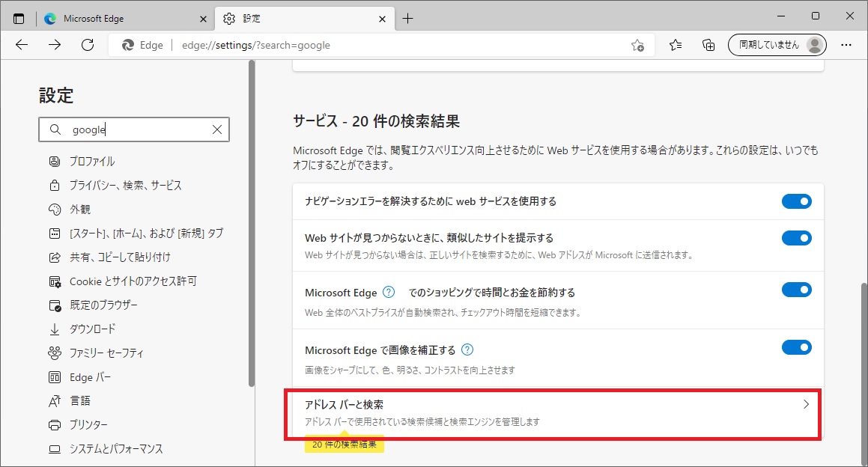
Task: Add this page to favorites star icon
Action: (x=638, y=46)
